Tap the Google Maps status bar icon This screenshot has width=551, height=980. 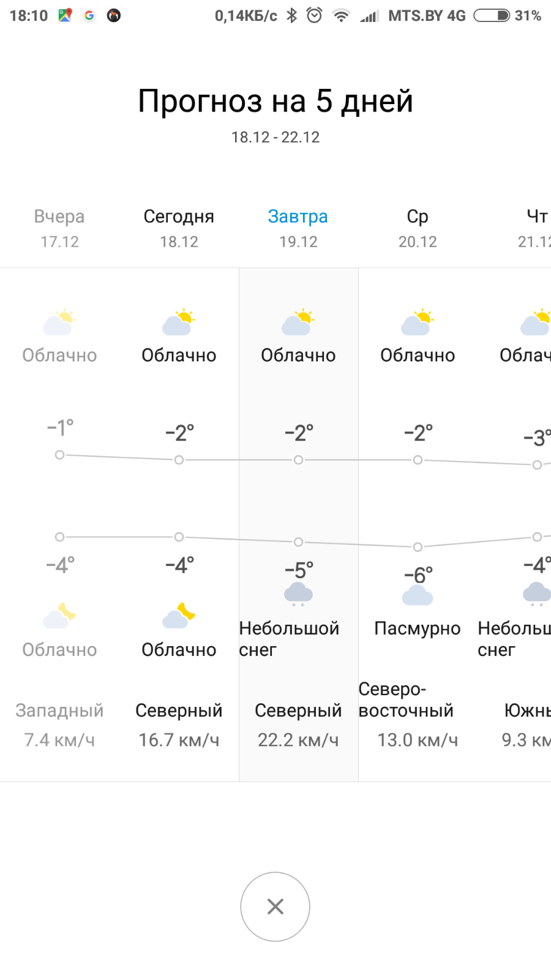coord(65,15)
